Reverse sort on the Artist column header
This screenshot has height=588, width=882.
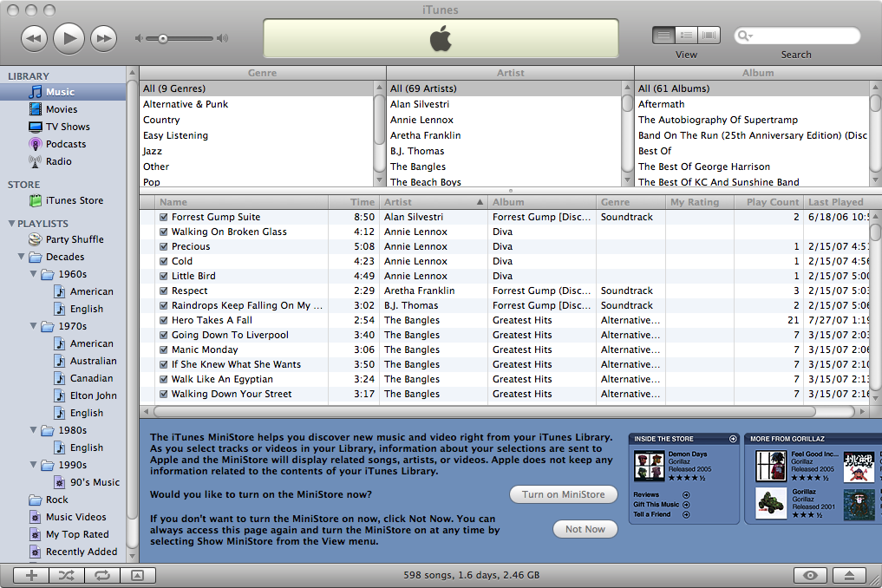coord(433,202)
